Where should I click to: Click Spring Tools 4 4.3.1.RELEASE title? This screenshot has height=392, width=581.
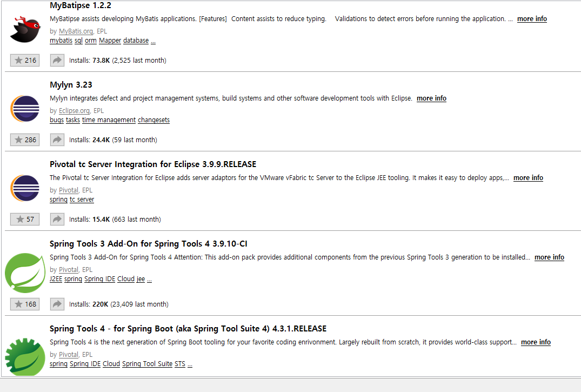[x=188, y=329]
